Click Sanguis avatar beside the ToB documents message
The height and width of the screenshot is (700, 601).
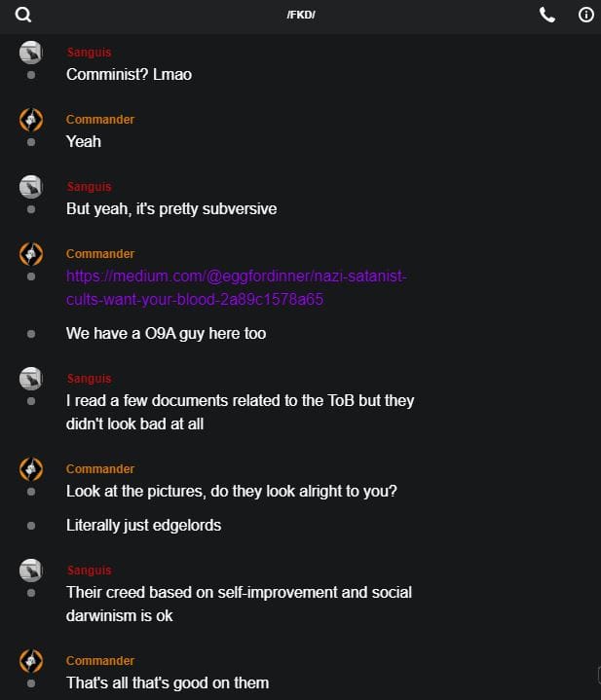pos(31,379)
